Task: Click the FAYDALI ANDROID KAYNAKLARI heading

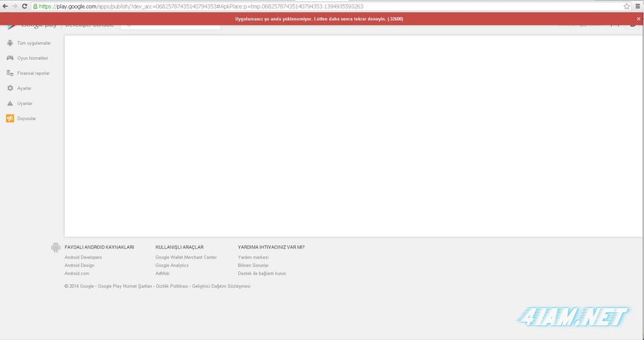Action: (99, 247)
